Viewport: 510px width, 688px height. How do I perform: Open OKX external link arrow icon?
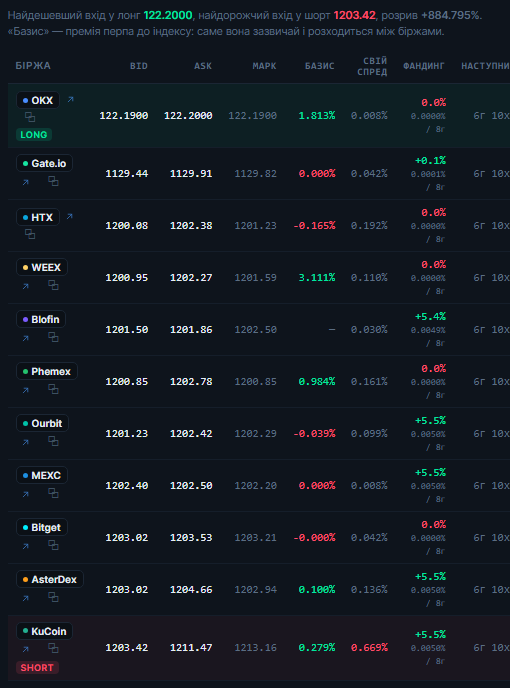(x=70, y=100)
